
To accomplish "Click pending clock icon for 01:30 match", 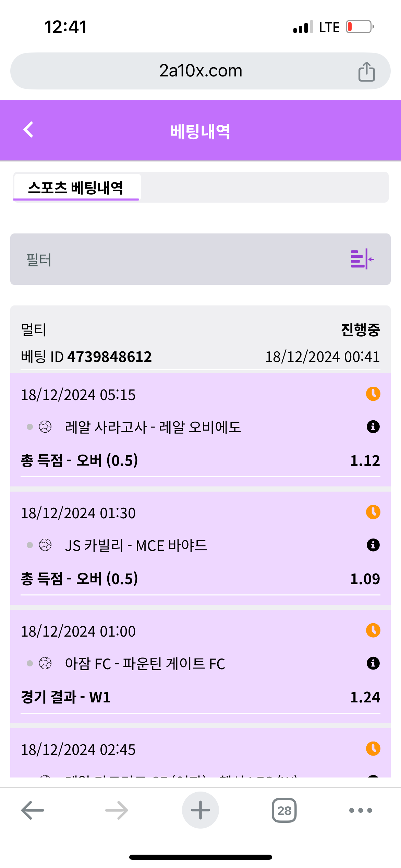I will pyautogui.click(x=373, y=512).
